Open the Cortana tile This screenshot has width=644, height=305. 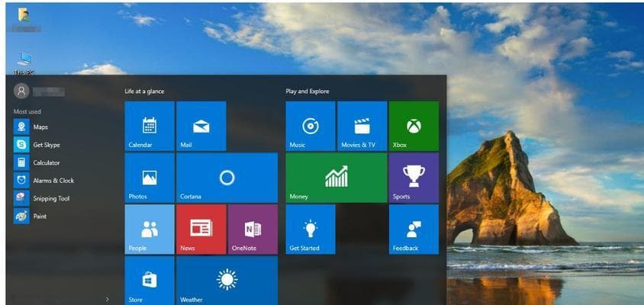click(x=227, y=178)
